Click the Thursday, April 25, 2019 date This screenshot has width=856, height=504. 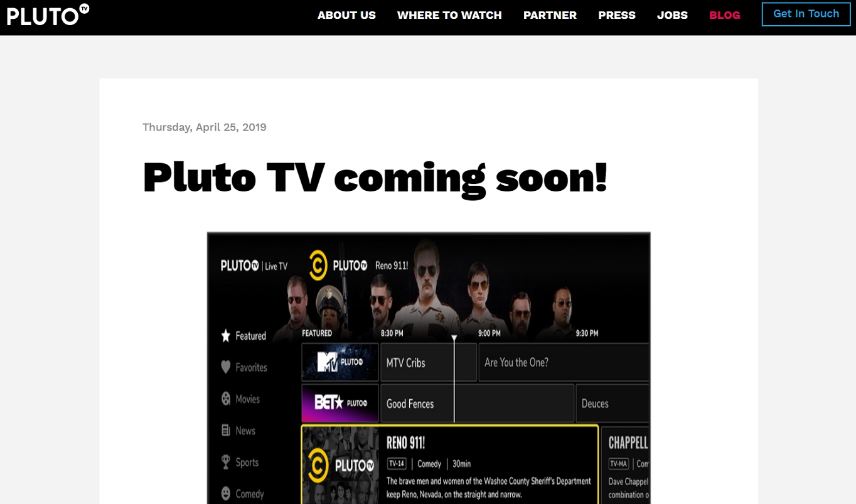[x=205, y=127]
